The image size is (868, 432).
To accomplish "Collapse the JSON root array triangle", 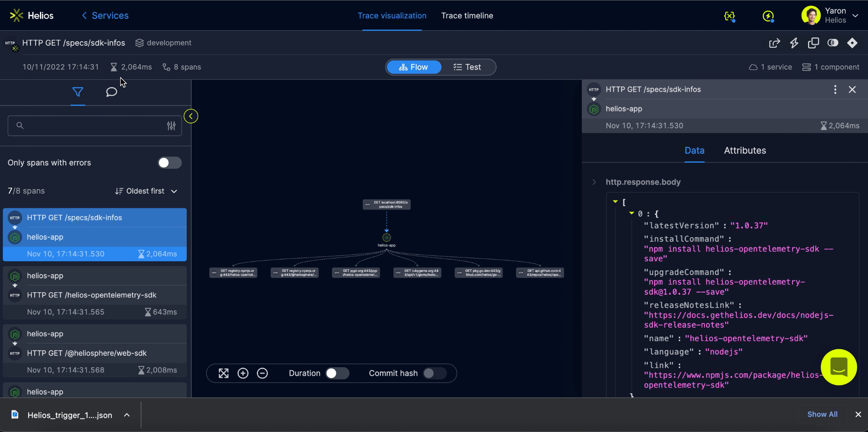I will (615, 202).
